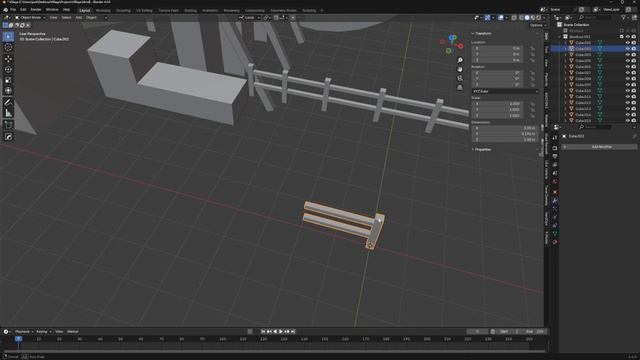Select the Transform tool
This screenshot has width=640, height=360.
8,91
